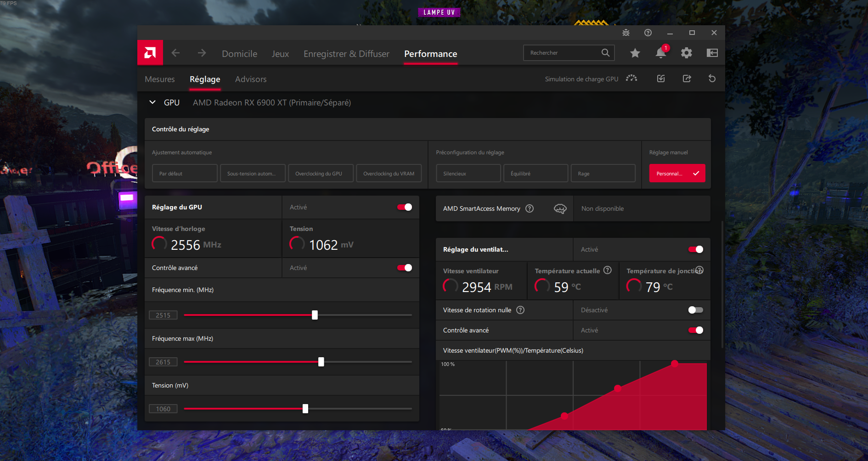Click the AMD logo home icon
The width and height of the screenshot is (868, 461).
coord(150,53)
